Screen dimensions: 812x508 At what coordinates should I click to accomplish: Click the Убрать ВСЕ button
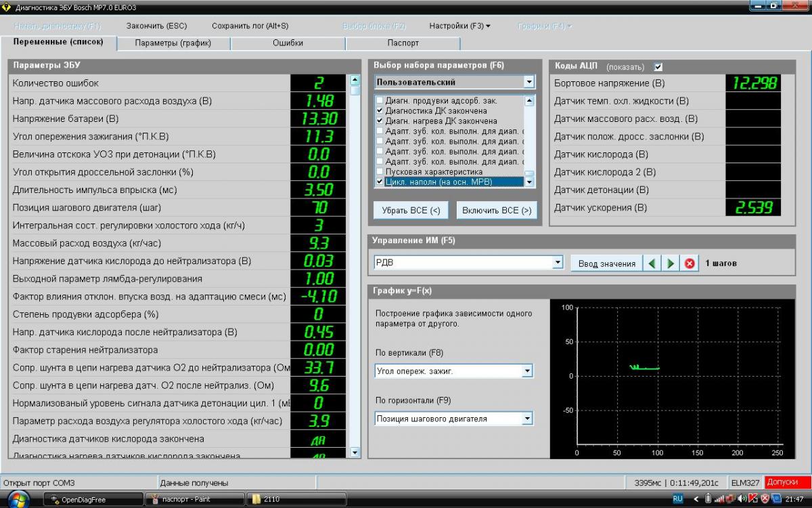(411, 210)
